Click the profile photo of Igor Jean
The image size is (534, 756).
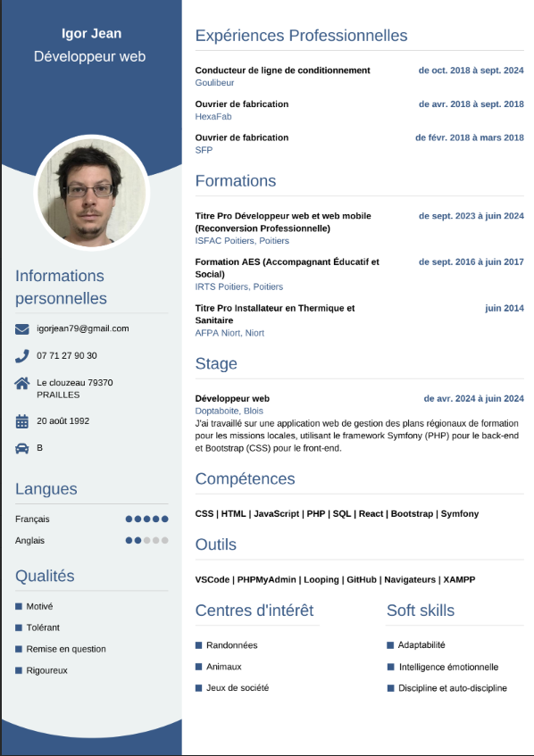[92, 193]
